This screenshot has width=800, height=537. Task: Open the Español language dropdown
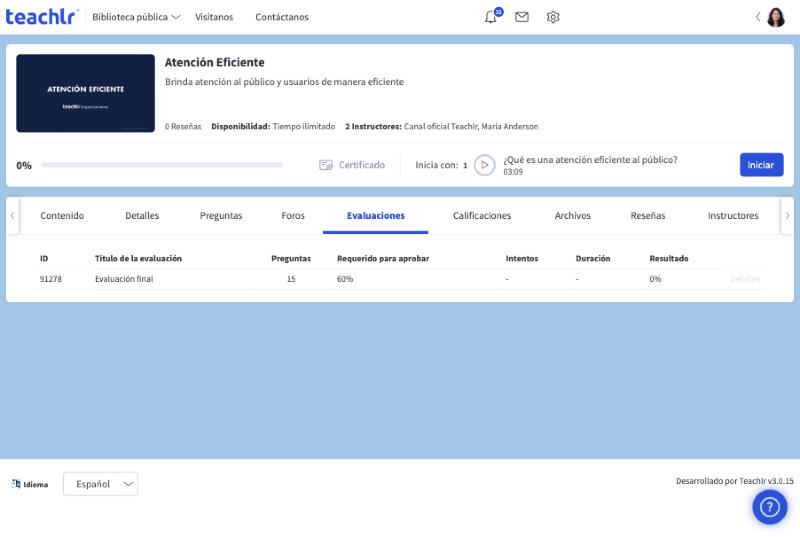pos(101,483)
